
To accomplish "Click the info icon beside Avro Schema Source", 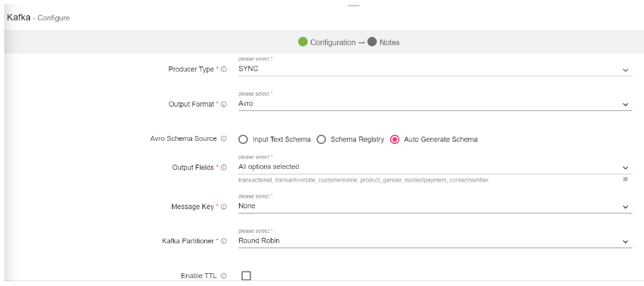I will click(x=224, y=139).
